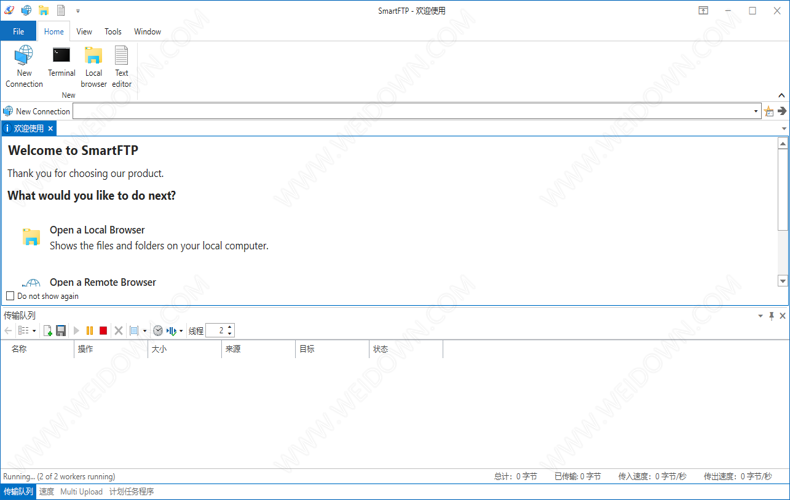The height and width of the screenshot is (500, 790).
Task: Click the New Connection ribbon icon
Action: coord(24,65)
